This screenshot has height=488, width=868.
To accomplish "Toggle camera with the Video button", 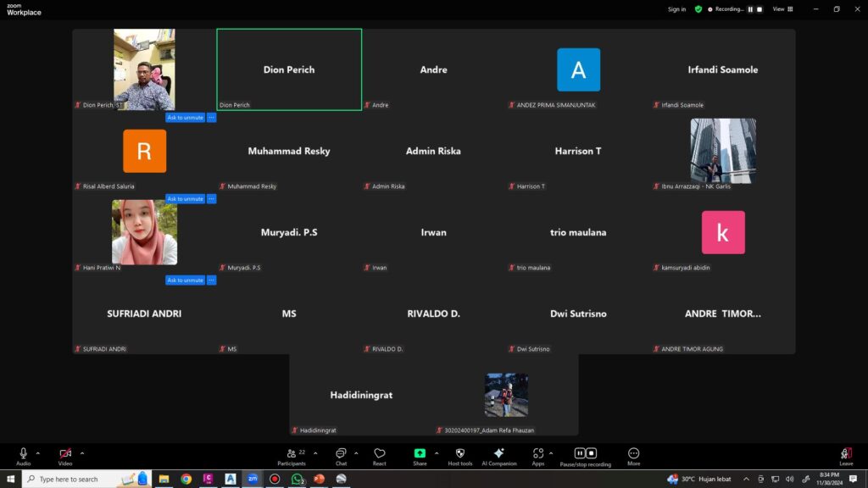I will point(65,455).
